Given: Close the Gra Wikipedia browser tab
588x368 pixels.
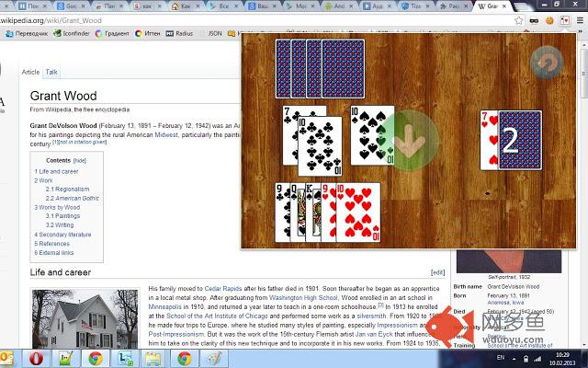Looking at the screenshot, I should tap(504, 6).
